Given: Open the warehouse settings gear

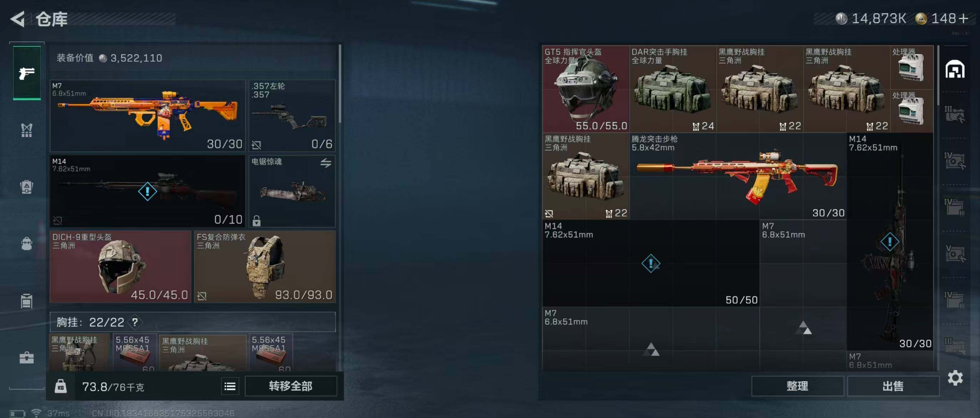Looking at the screenshot, I should click(x=955, y=378).
